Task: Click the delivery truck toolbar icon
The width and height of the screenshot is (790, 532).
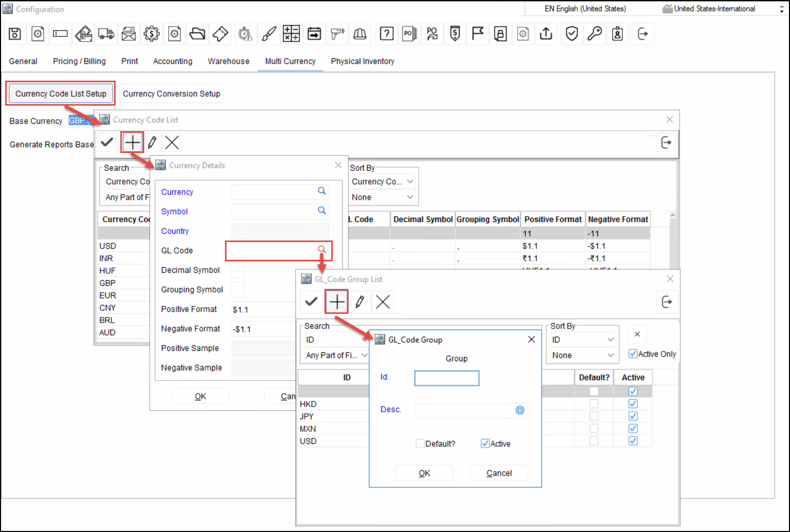Action: 106,34
